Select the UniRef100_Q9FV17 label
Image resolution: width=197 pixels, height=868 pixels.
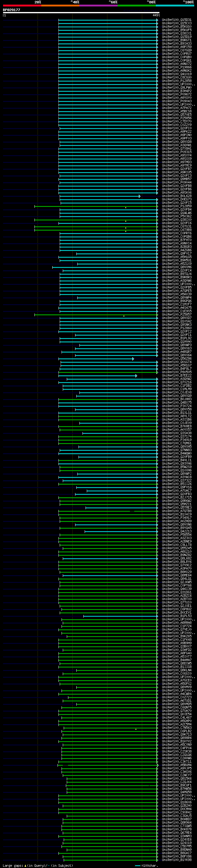point(177,253)
